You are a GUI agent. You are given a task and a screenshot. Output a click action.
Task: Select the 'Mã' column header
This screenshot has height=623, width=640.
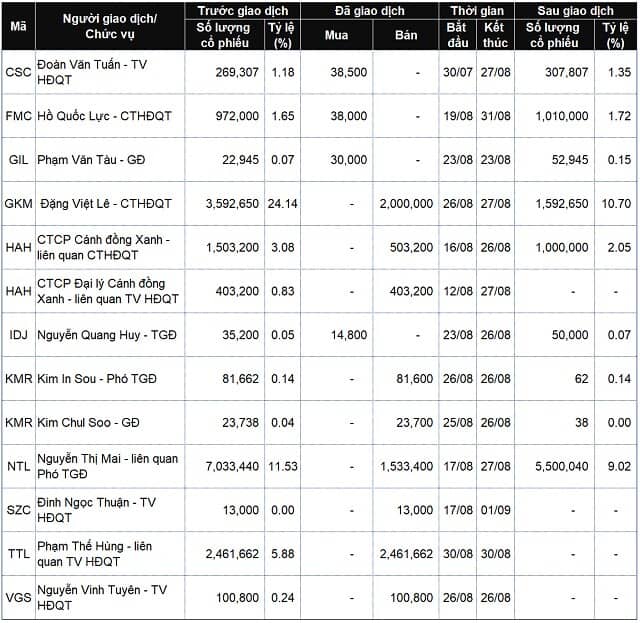tap(18, 27)
